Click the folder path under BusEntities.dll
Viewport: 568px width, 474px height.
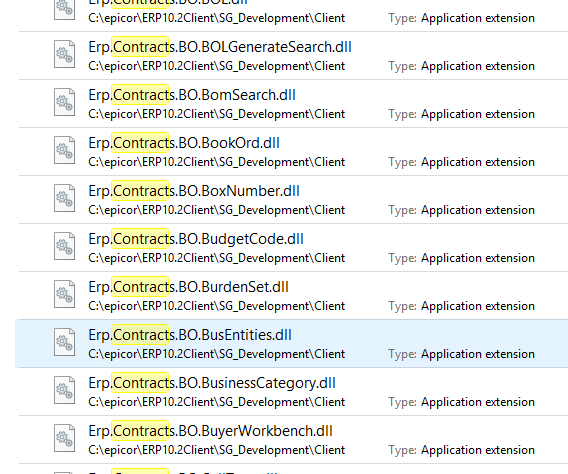click(x=217, y=354)
